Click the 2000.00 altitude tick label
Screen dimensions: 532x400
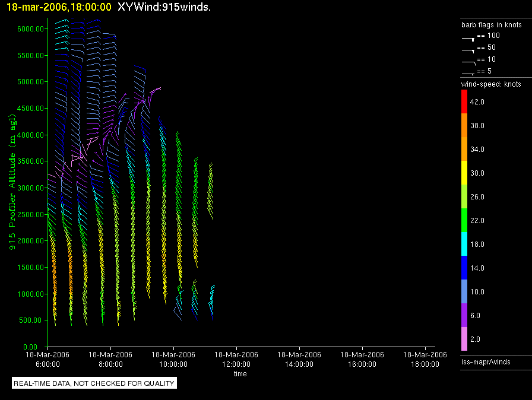tap(30, 241)
